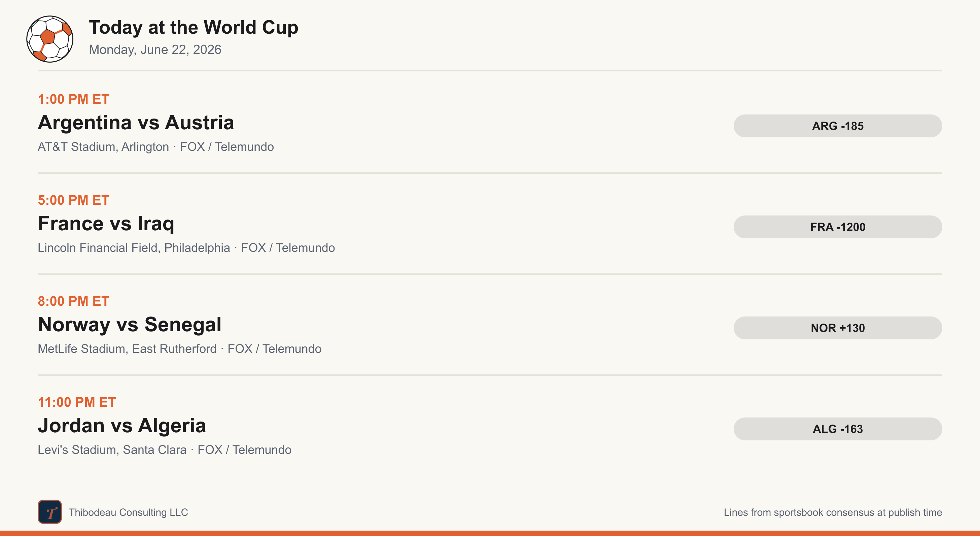Click Lincoln Financial Field venue text
The height and width of the screenshot is (536, 980).
tap(134, 248)
